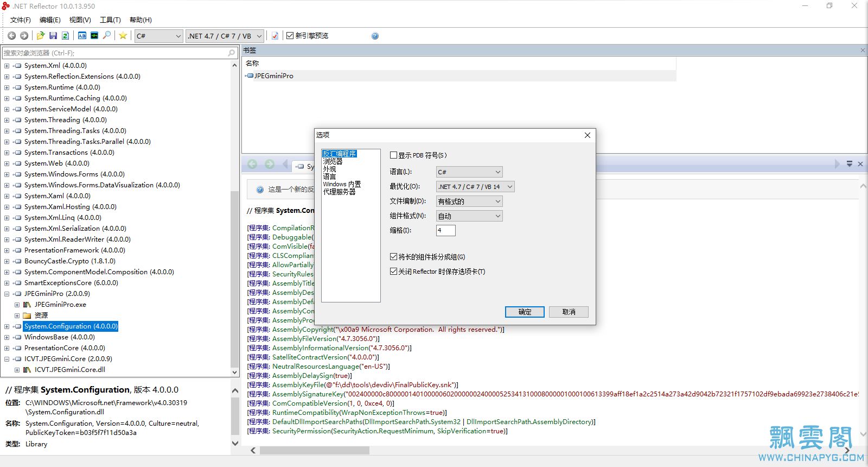Open the Number format dropdown set to auto
Image resolution: width=868 pixels, height=467 pixels.
coord(469,216)
